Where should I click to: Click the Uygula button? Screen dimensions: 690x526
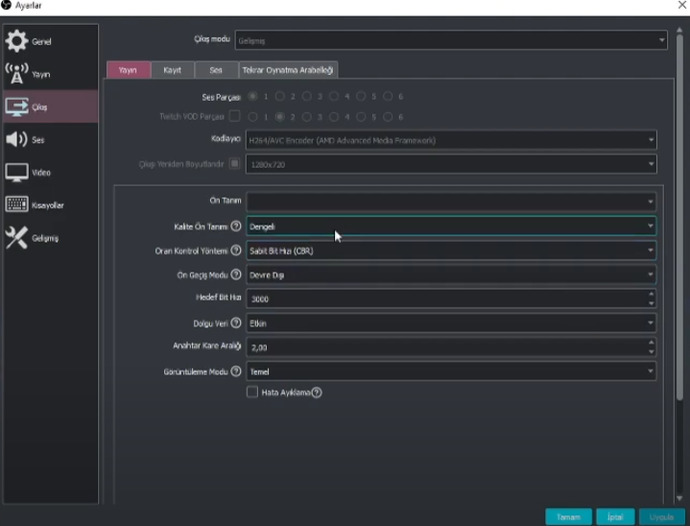tap(661, 517)
